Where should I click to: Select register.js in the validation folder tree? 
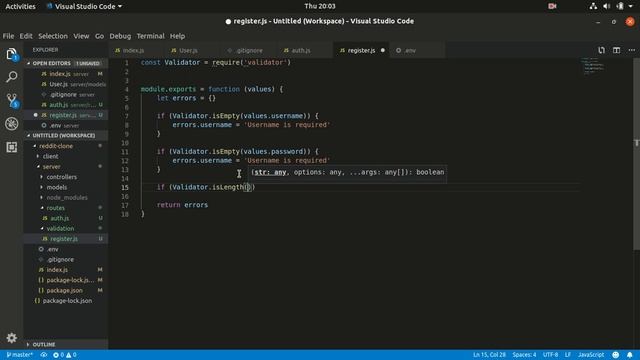pyautogui.click(x=65, y=238)
